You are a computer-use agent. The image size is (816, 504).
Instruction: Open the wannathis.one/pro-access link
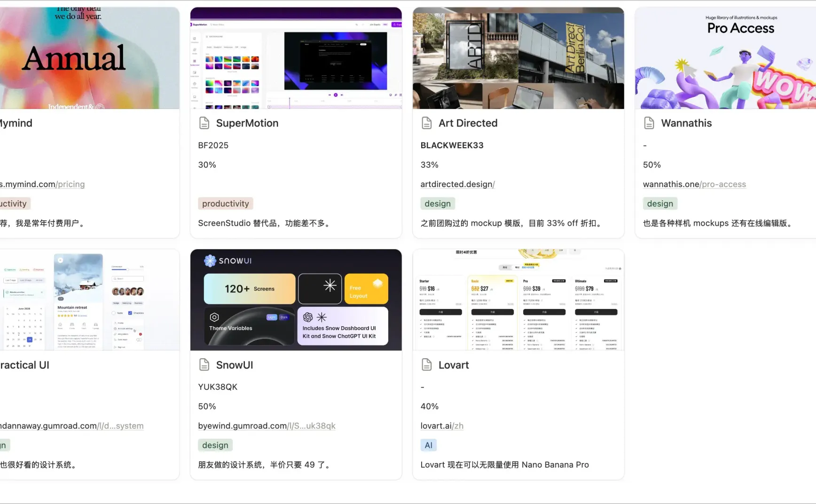point(694,184)
